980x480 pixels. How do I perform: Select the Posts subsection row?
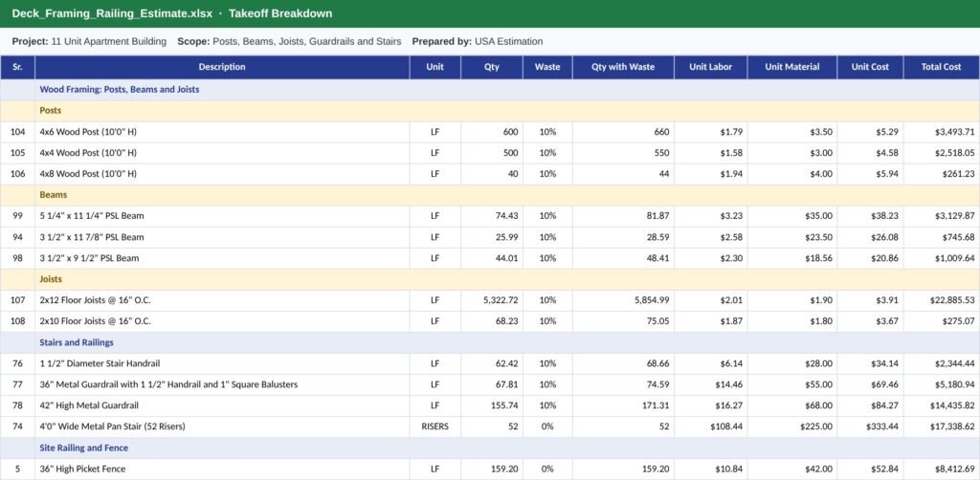point(490,111)
